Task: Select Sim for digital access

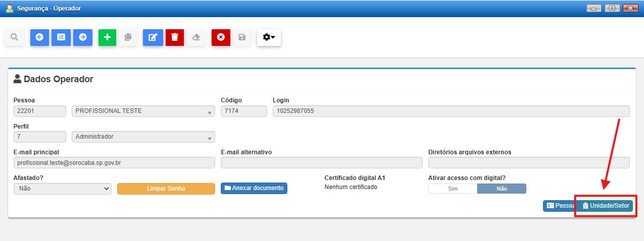Action: pyautogui.click(x=453, y=189)
